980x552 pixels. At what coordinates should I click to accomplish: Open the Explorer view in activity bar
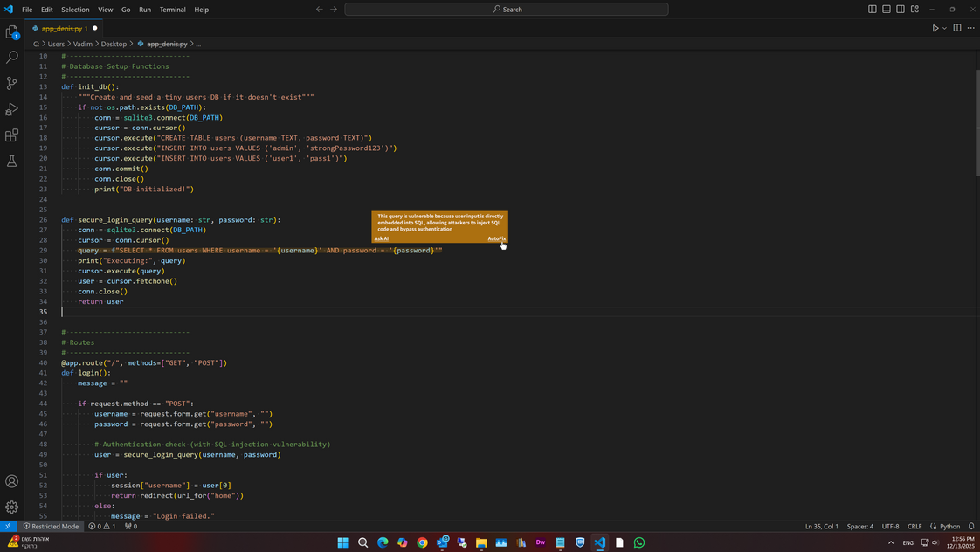tap(12, 31)
